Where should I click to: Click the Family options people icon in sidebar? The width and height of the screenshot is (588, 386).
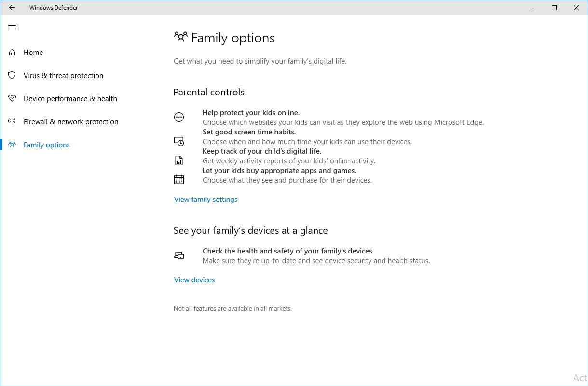[x=12, y=145]
